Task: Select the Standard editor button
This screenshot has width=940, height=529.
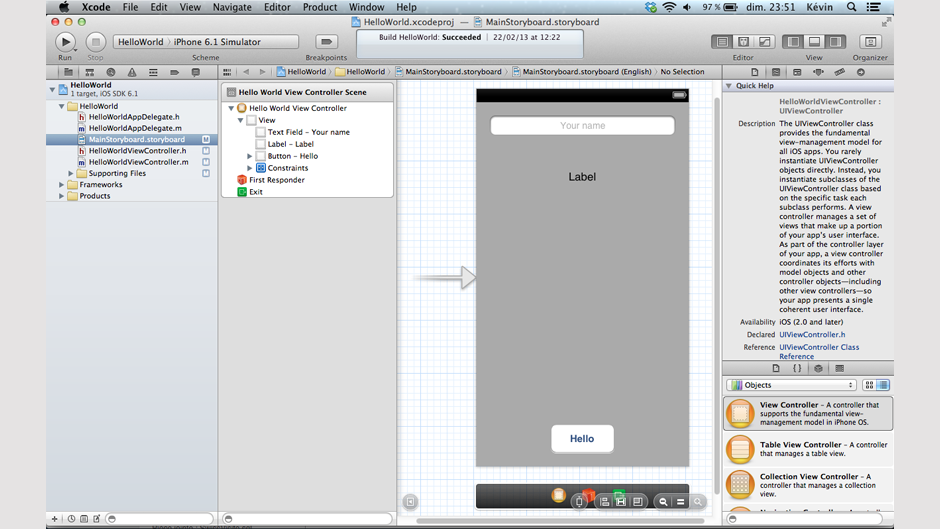Action: [722, 42]
